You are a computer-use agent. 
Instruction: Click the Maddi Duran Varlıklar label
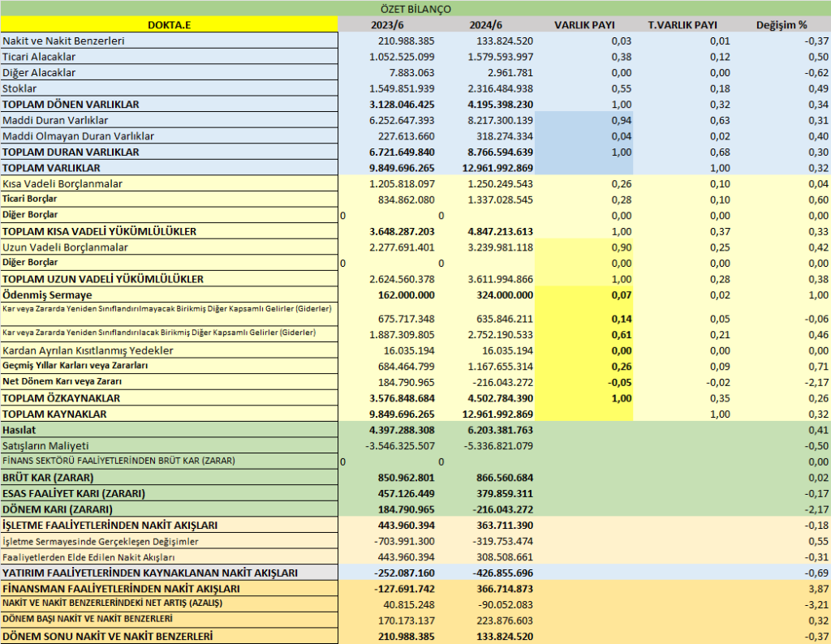[169, 120]
